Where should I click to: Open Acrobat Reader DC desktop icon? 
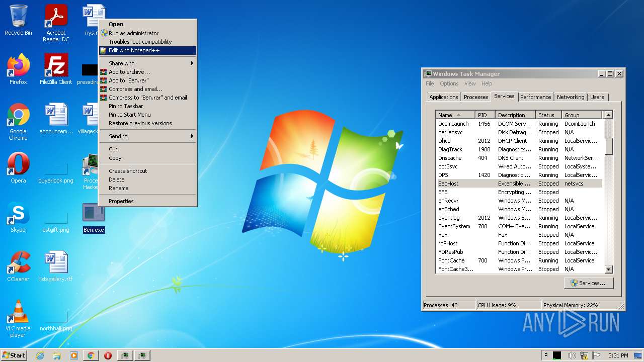[x=56, y=23]
